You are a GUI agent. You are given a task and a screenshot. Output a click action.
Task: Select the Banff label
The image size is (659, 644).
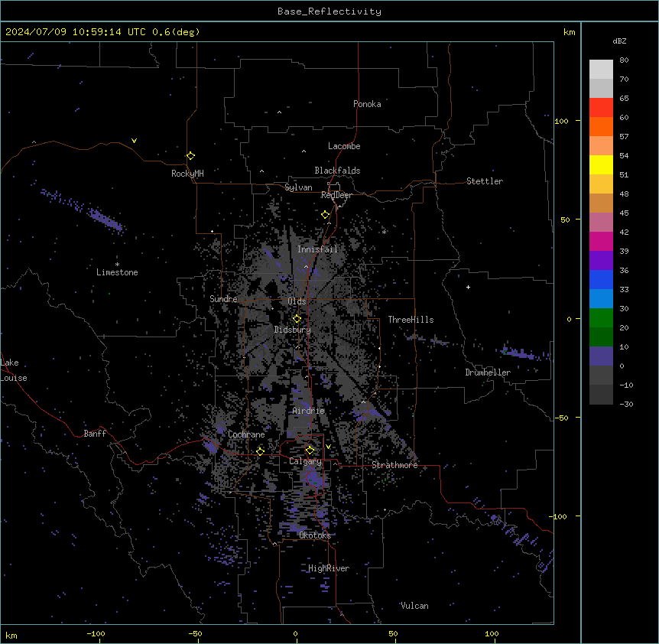(x=95, y=434)
